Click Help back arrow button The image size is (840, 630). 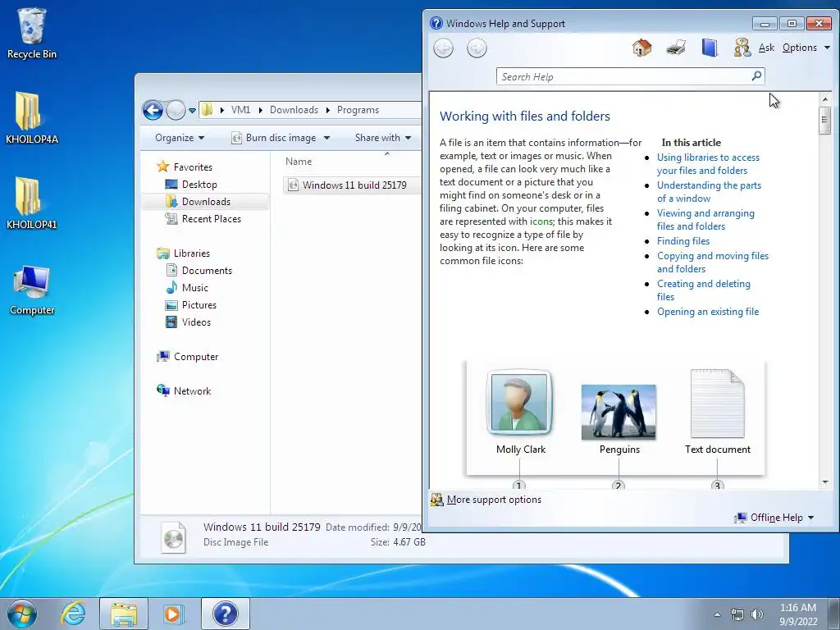pos(443,48)
